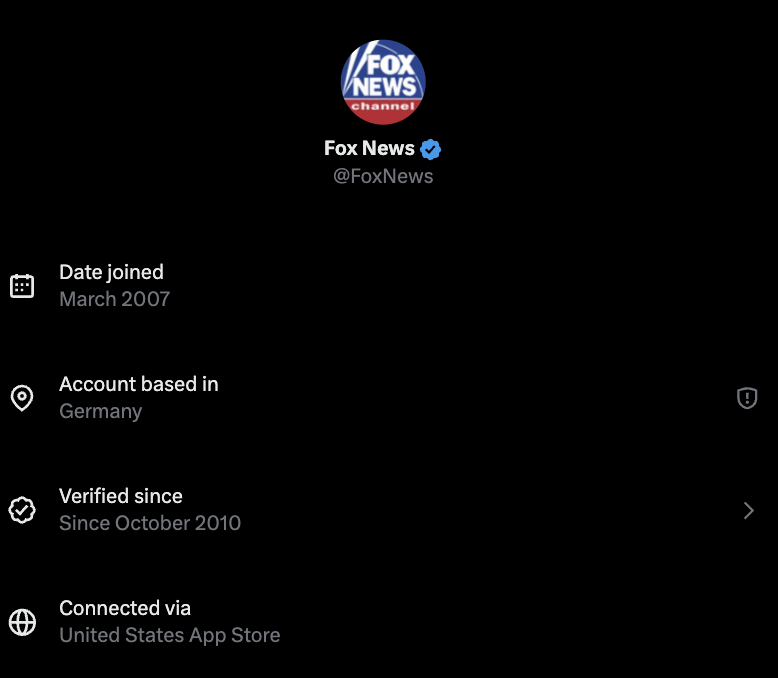The width and height of the screenshot is (778, 678).
Task: Open the Verified since row
Action: click(389, 510)
